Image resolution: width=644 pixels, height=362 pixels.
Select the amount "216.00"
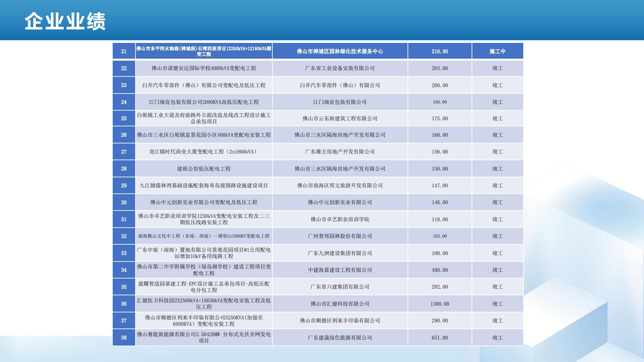pyautogui.click(x=440, y=51)
